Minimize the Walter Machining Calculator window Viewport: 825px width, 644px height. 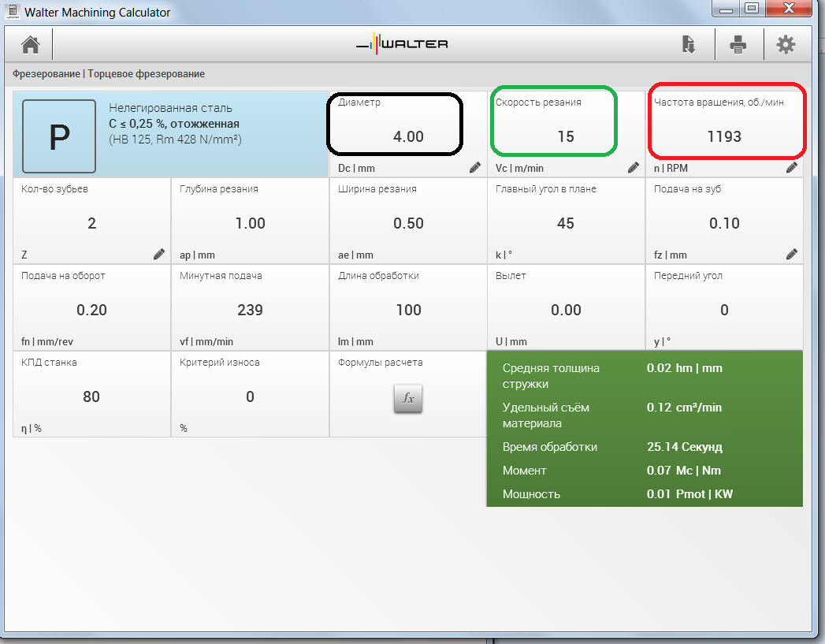click(x=726, y=9)
